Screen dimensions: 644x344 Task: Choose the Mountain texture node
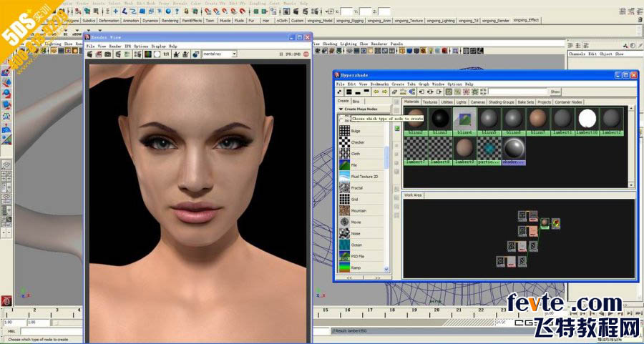(x=344, y=210)
